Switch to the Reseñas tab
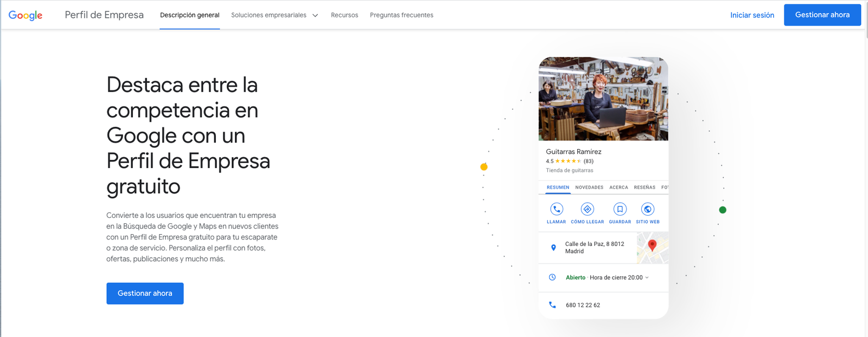Viewport: 868px width, 337px height. pos(644,187)
